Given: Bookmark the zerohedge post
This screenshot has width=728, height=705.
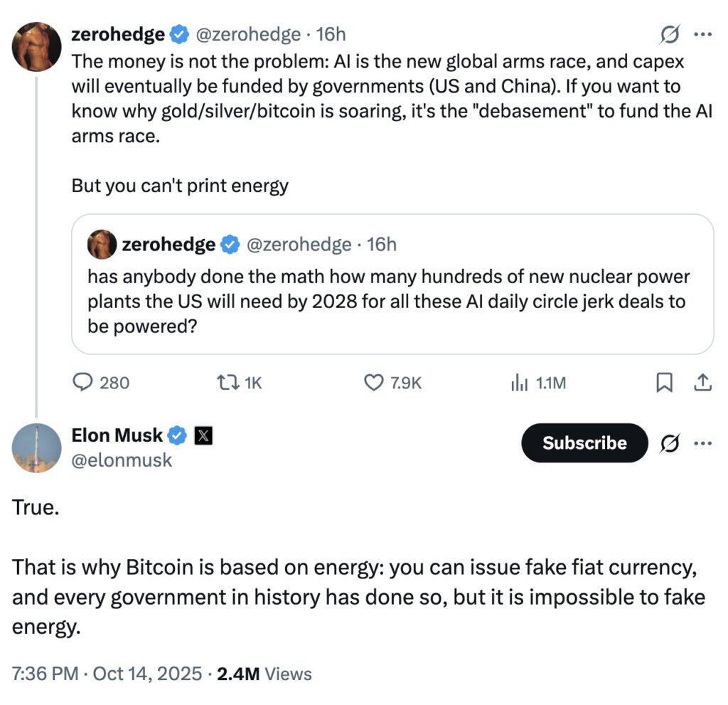Looking at the screenshot, I should (663, 383).
